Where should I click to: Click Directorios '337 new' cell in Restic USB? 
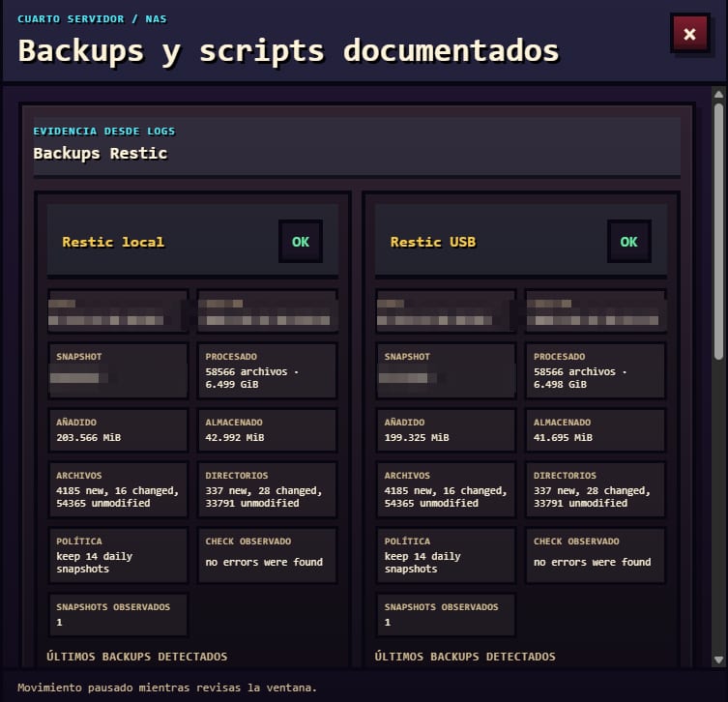tap(596, 490)
